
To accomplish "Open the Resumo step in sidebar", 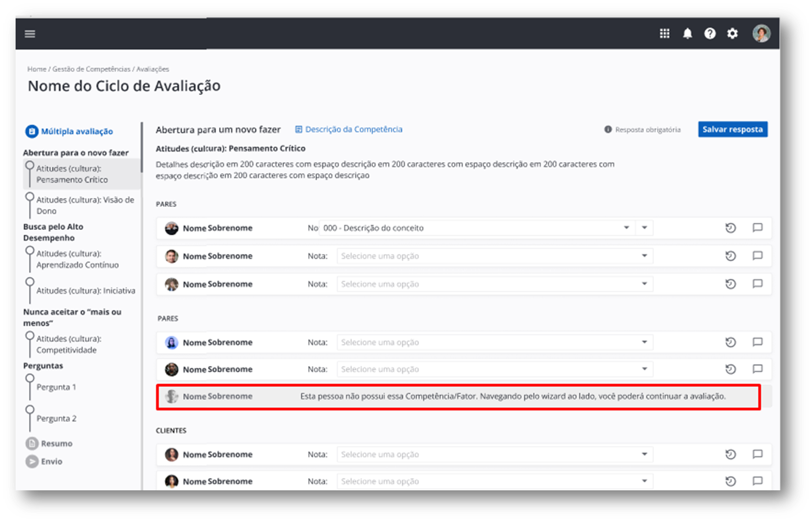I will pos(57,444).
